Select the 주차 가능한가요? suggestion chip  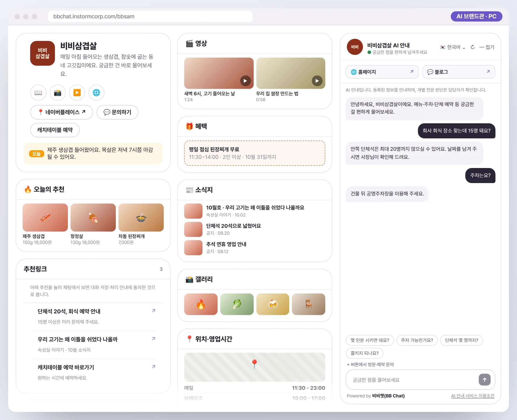(x=417, y=340)
